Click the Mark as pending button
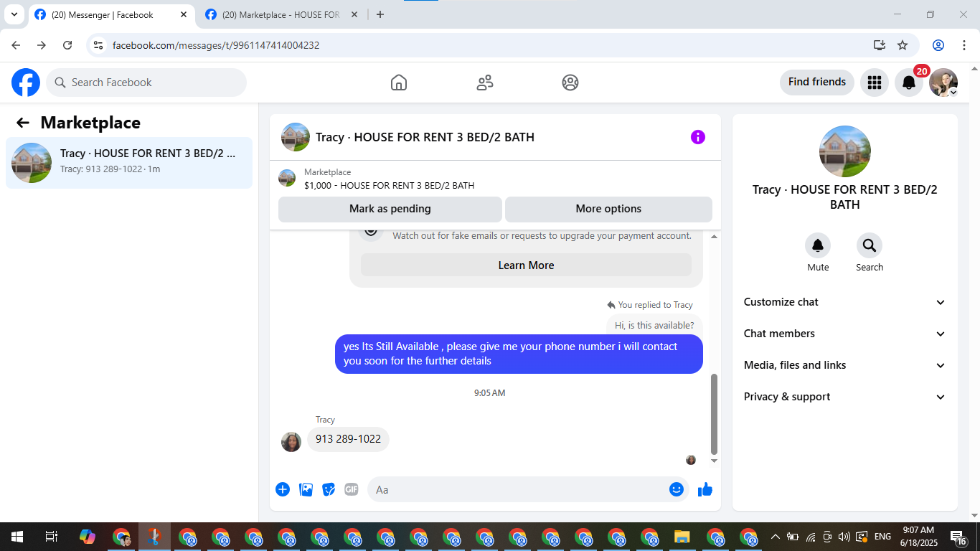The image size is (980, 551). pyautogui.click(x=390, y=209)
